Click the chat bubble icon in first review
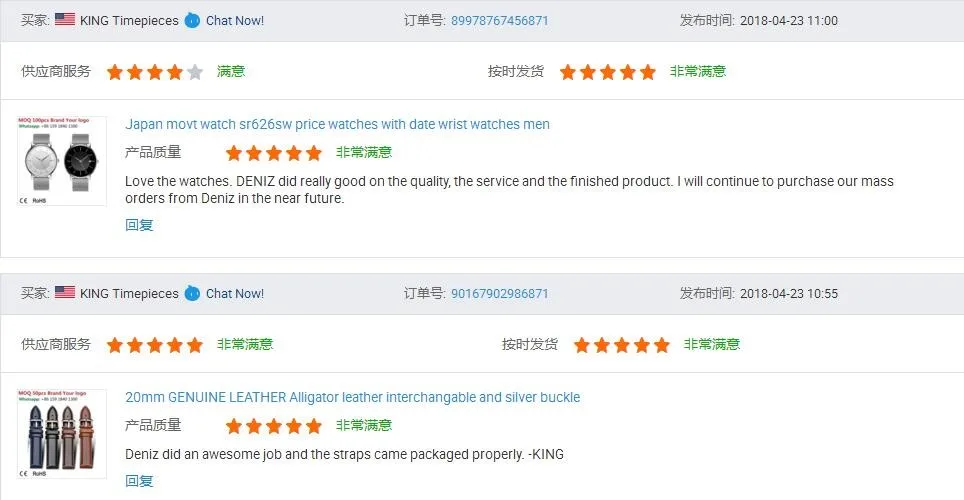This screenshot has width=964, height=500. (x=192, y=20)
